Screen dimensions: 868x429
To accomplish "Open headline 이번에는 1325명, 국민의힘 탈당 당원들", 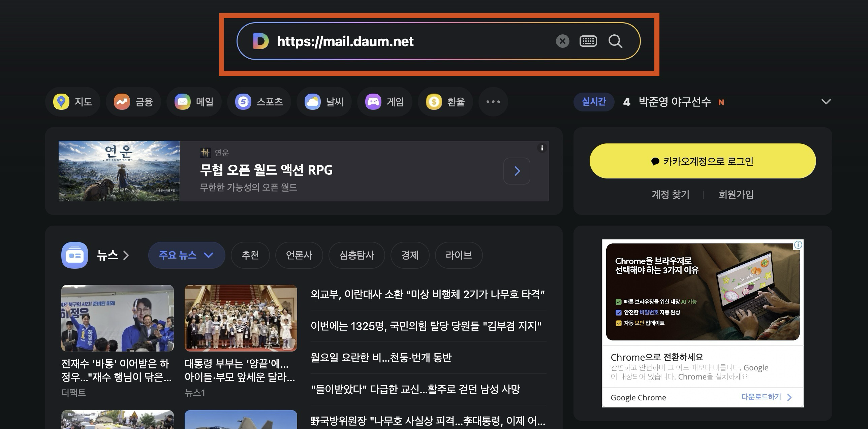I will pos(426,326).
